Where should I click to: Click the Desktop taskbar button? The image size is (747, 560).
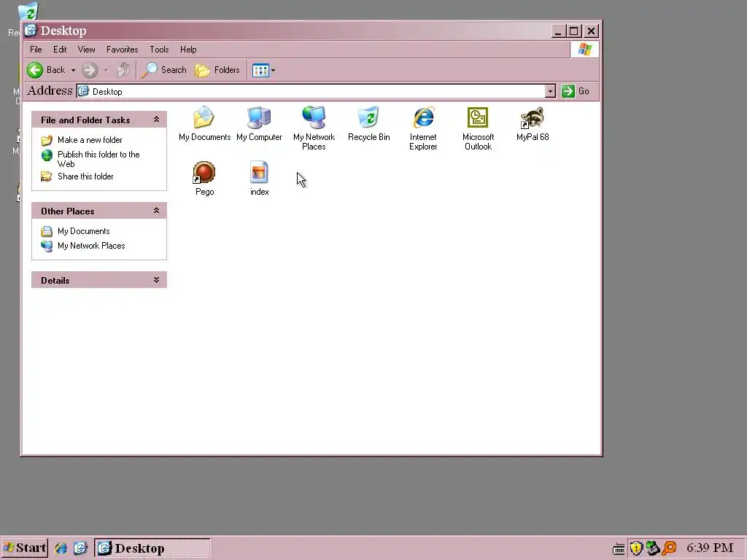coord(152,548)
